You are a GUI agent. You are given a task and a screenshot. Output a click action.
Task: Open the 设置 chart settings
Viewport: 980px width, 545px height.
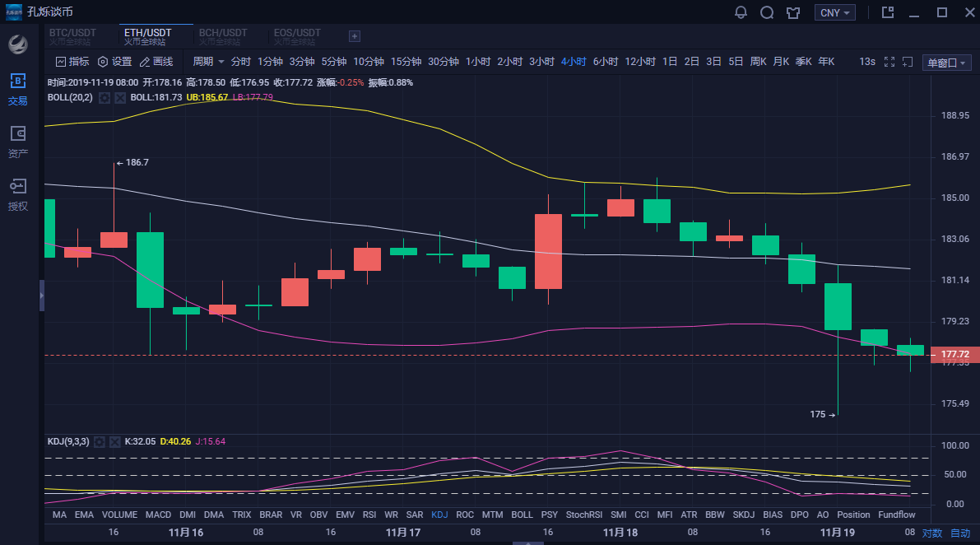[x=115, y=61]
